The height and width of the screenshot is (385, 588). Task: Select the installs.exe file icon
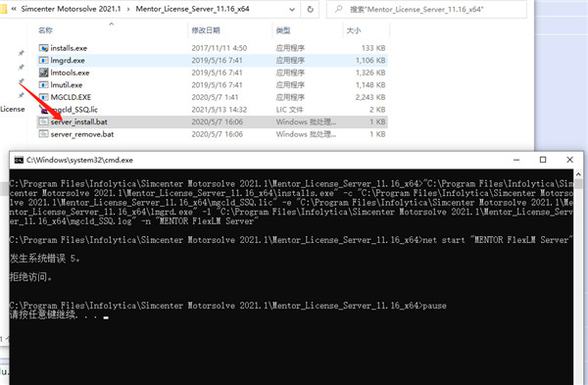click(43, 48)
